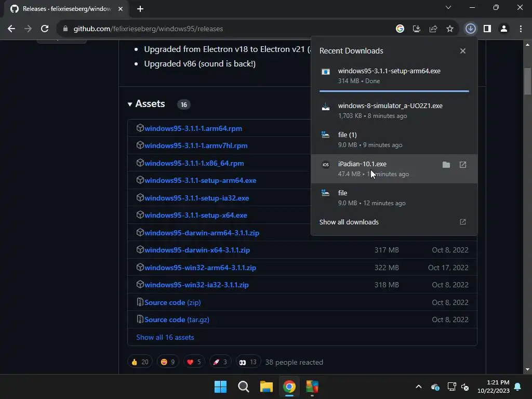Click the Assets count badge 16
Screen dimensions: 532x399
[x=183, y=104]
